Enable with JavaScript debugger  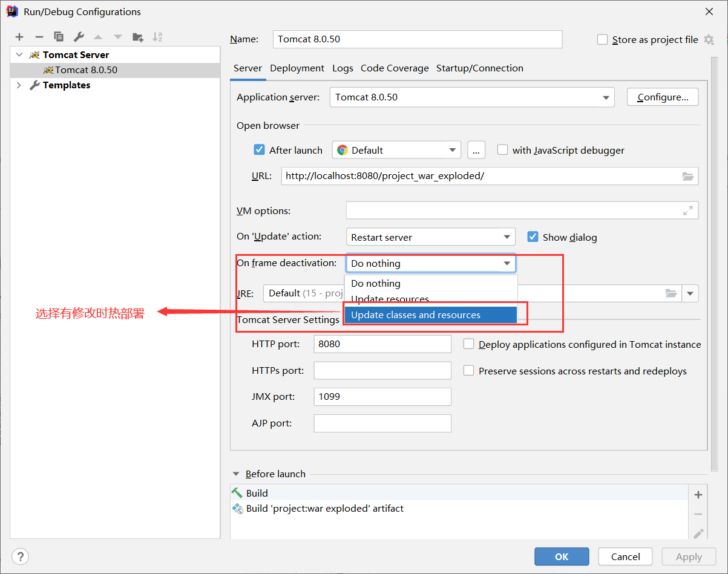(x=502, y=150)
